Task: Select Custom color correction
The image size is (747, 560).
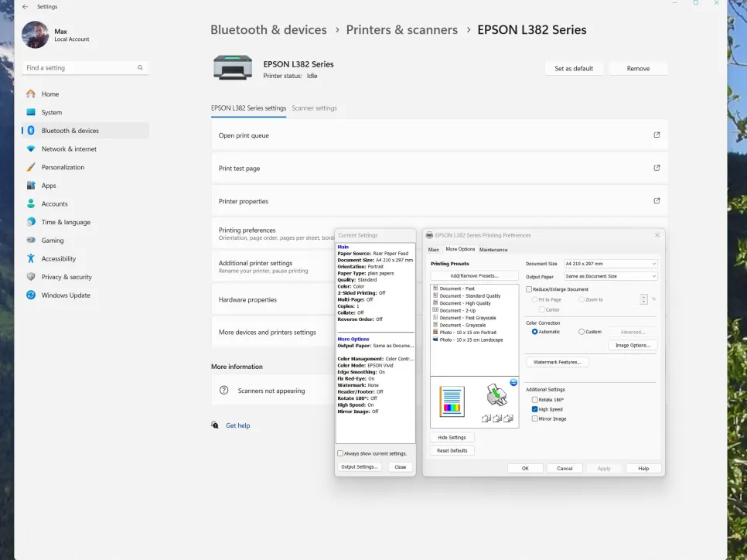Action: [x=582, y=332]
